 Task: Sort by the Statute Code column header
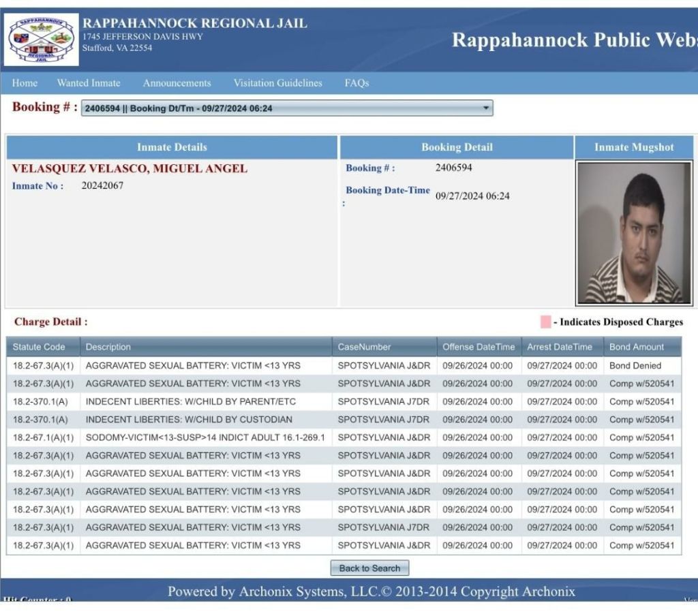pos(40,347)
